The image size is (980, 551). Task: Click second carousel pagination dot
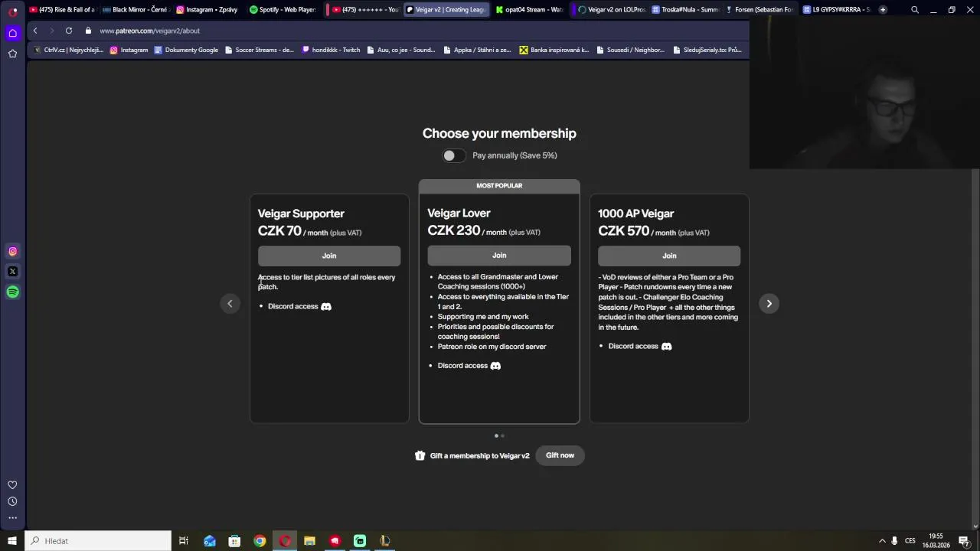click(x=502, y=435)
